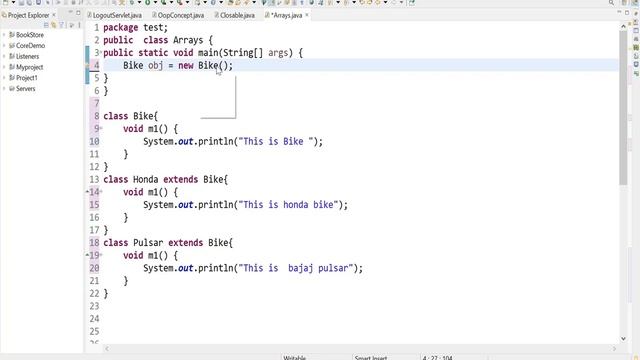Open the Project Explorer view menu triangle
This screenshot has width=640, height=360.
tap(72, 25)
